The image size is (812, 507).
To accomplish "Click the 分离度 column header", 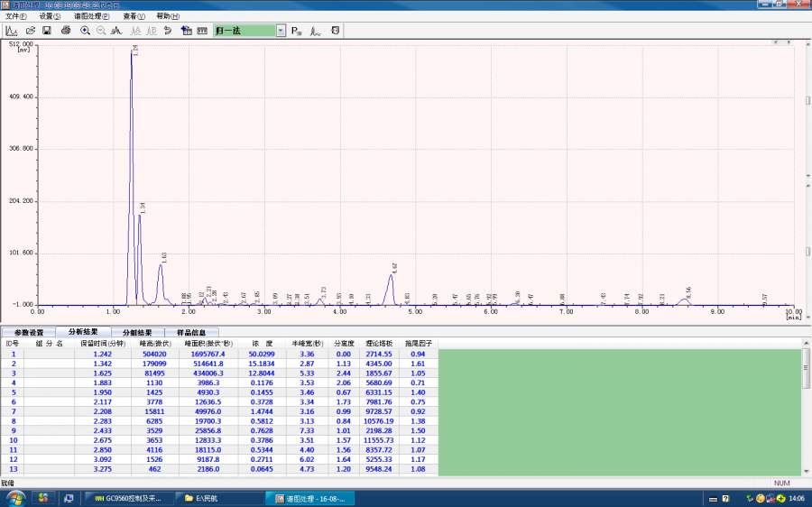I will coord(344,344).
